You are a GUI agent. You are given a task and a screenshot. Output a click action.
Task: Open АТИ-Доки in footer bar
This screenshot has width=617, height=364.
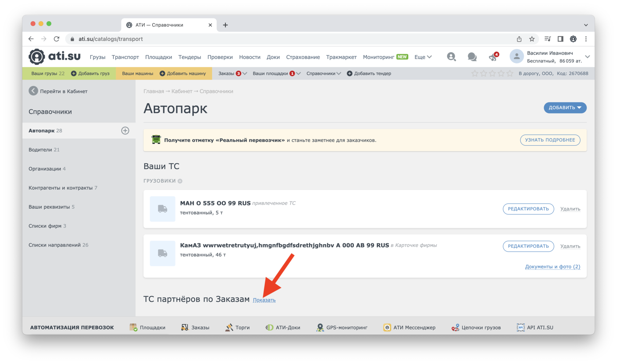[x=283, y=327]
